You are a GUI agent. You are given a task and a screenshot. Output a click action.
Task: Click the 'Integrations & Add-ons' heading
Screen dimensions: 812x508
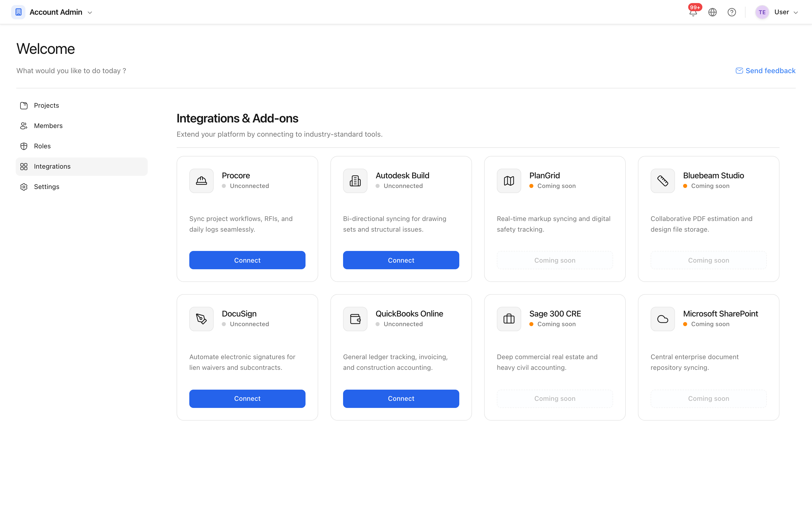pyautogui.click(x=237, y=118)
